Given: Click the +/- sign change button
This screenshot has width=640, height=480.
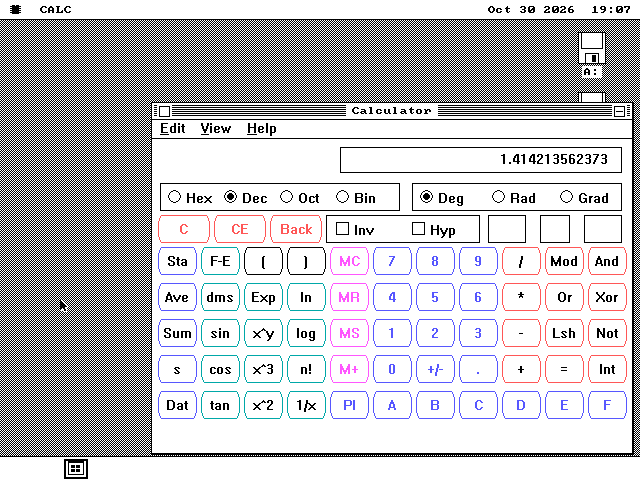Looking at the screenshot, I should [x=435, y=369].
